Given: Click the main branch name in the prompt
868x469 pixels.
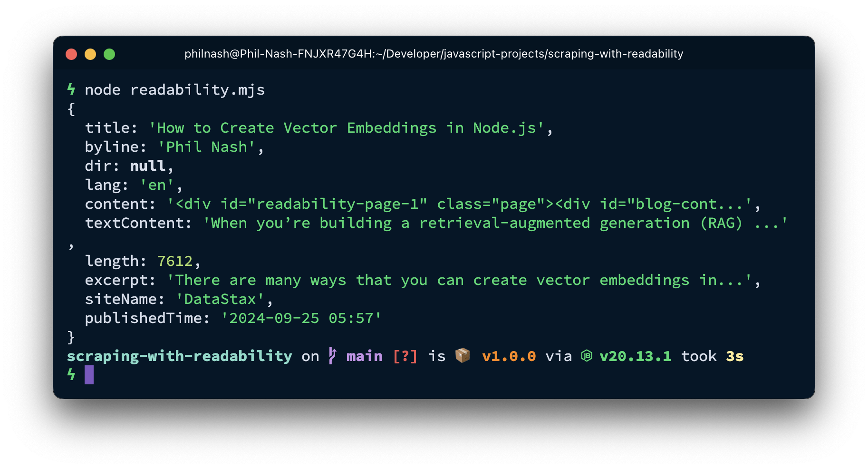Looking at the screenshot, I should tap(364, 356).
